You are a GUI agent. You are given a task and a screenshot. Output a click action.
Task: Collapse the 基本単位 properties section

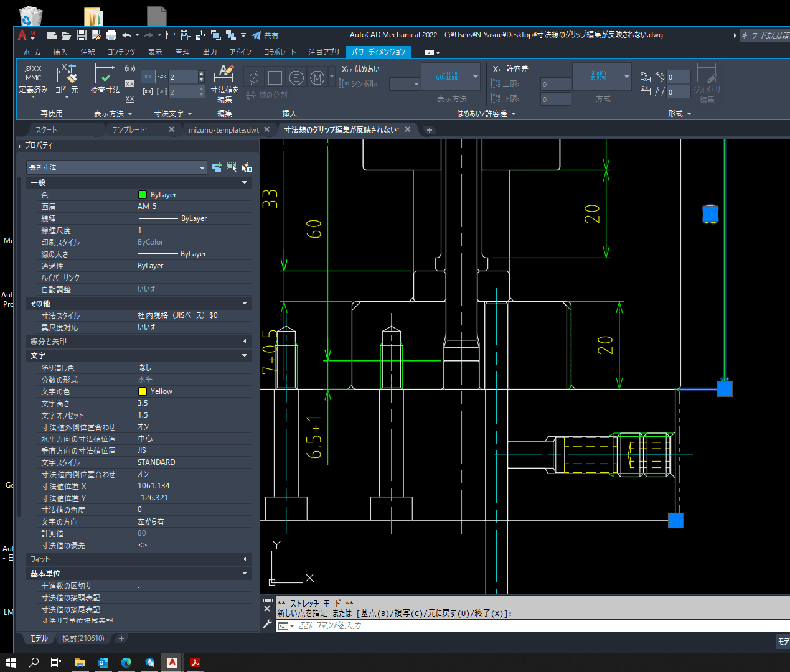245,574
